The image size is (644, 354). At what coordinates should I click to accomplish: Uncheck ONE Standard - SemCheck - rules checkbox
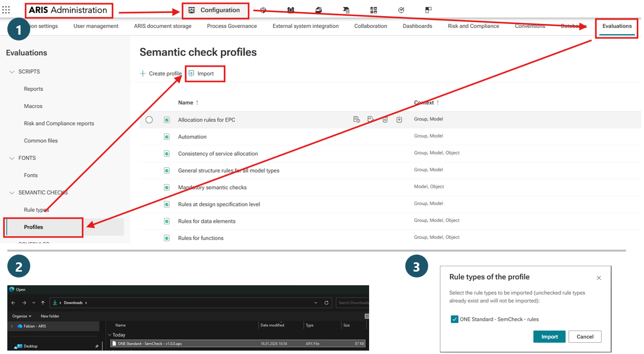coord(455,319)
